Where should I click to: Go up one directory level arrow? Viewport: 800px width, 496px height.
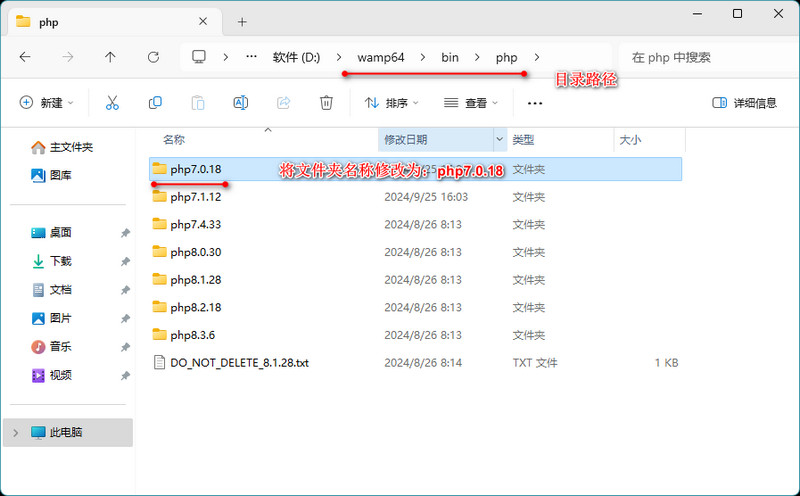(110, 57)
